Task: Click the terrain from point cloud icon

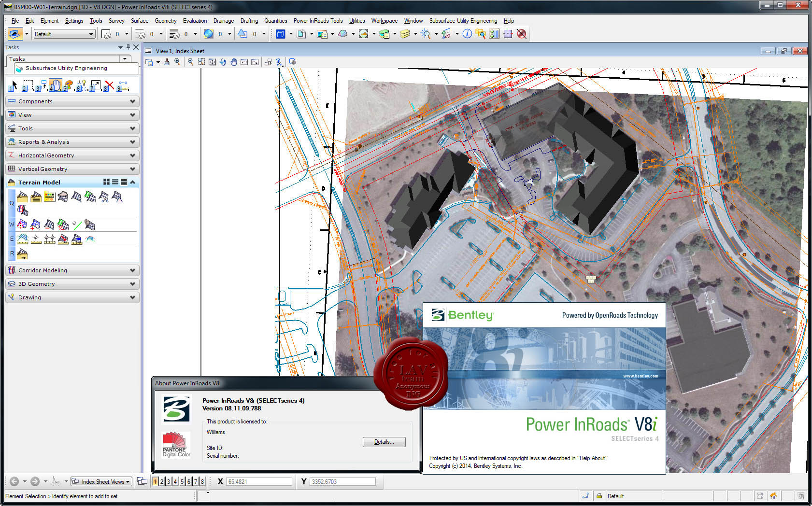Action: click(63, 197)
